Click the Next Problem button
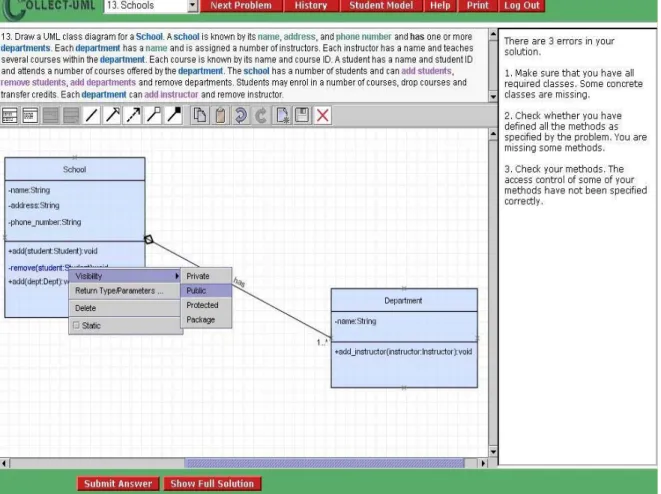This screenshot has width=661, height=494. coord(241,5)
